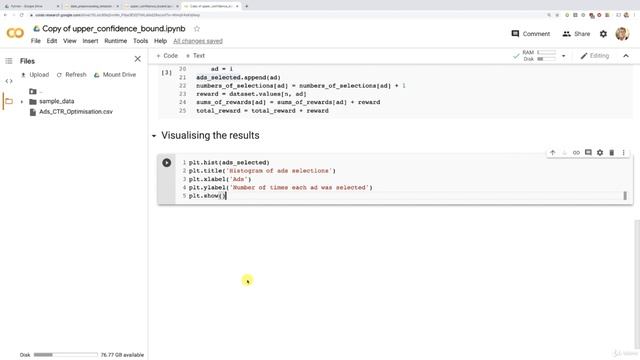The width and height of the screenshot is (640, 360).
Task: Delete the cell with trash icon
Action: [x=611, y=153]
